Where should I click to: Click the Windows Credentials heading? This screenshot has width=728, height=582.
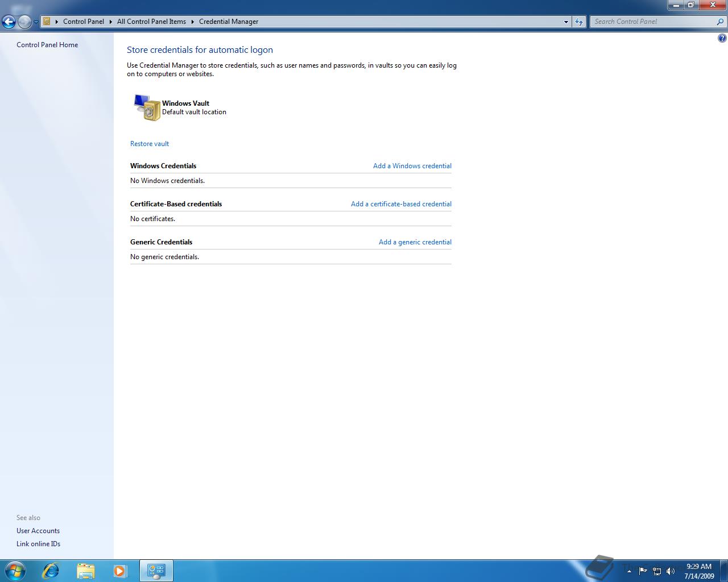tap(163, 166)
